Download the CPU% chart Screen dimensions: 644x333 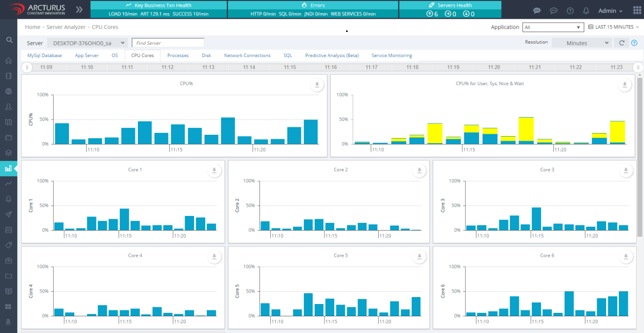pos(317,85)
